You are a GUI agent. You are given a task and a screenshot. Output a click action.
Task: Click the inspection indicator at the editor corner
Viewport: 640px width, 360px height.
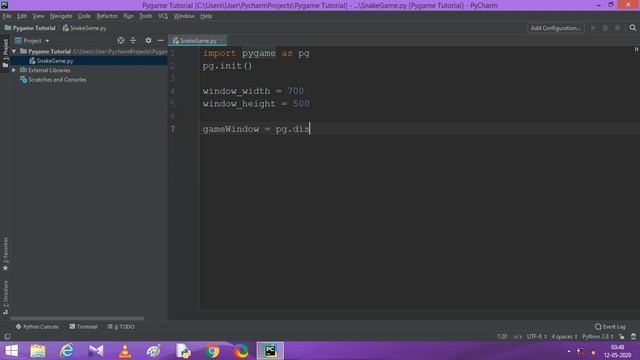click(x=636, y=49)
